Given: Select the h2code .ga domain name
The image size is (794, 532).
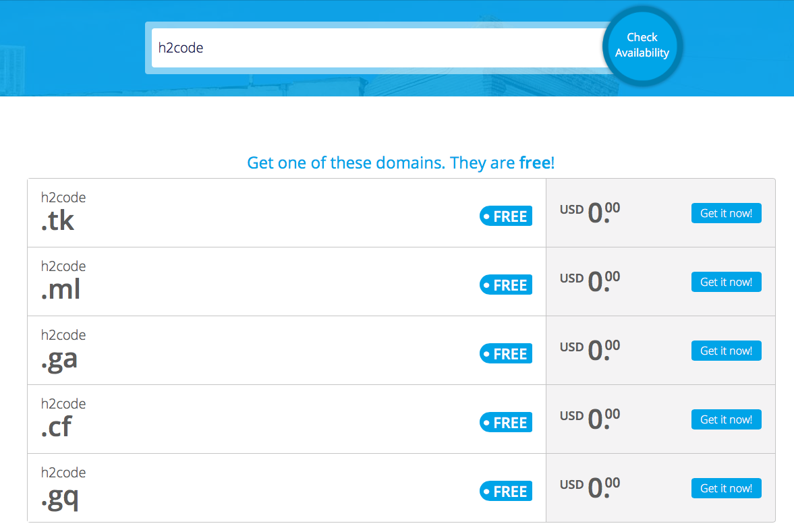Looking at the screenshot, I should coord(63,350).
